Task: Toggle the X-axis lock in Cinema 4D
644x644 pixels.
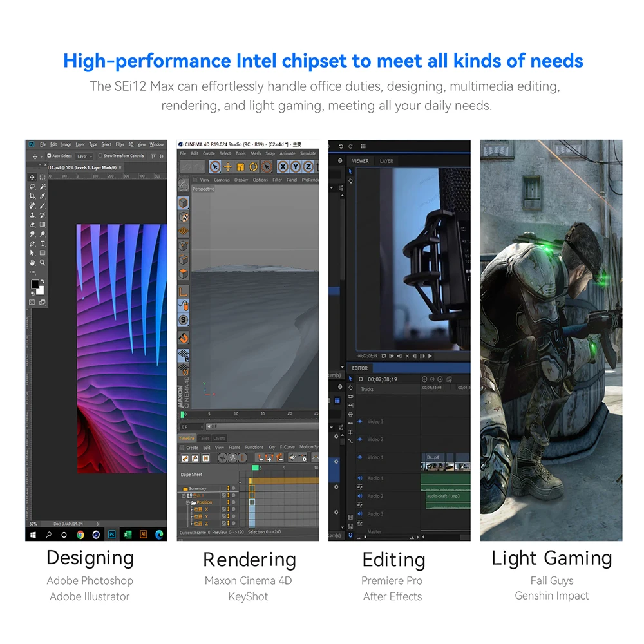Action: [x=283, y=167]
